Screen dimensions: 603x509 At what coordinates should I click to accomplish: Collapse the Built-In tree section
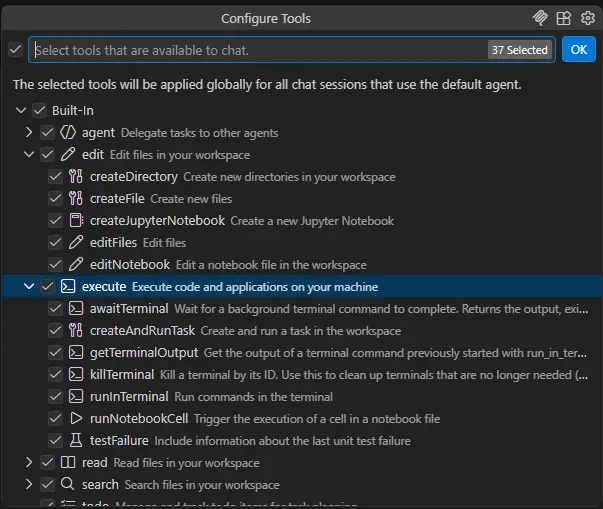coord(21,111)
